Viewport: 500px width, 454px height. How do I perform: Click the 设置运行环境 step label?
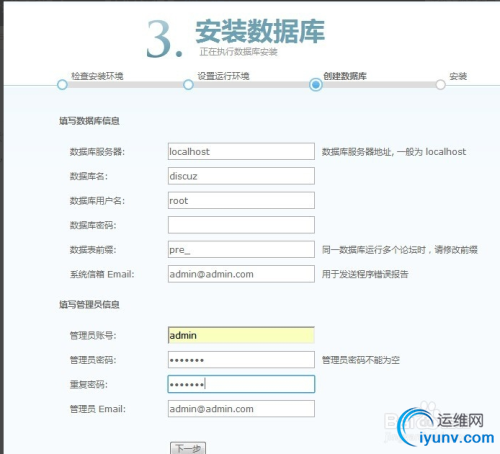(223, 76)
